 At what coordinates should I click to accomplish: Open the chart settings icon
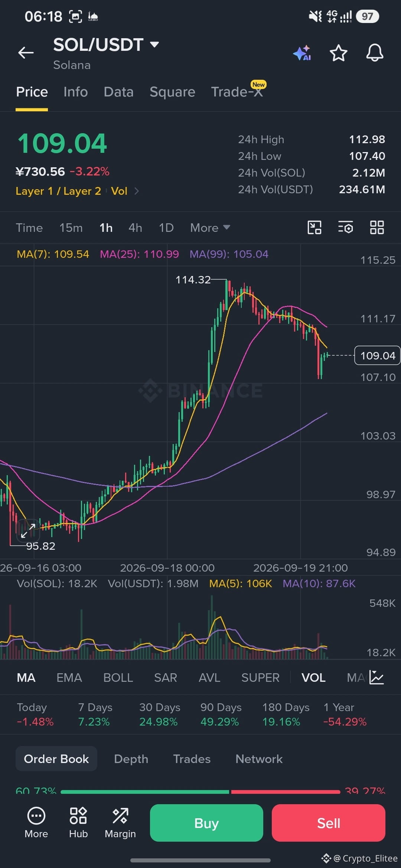(x=346, y=227)
